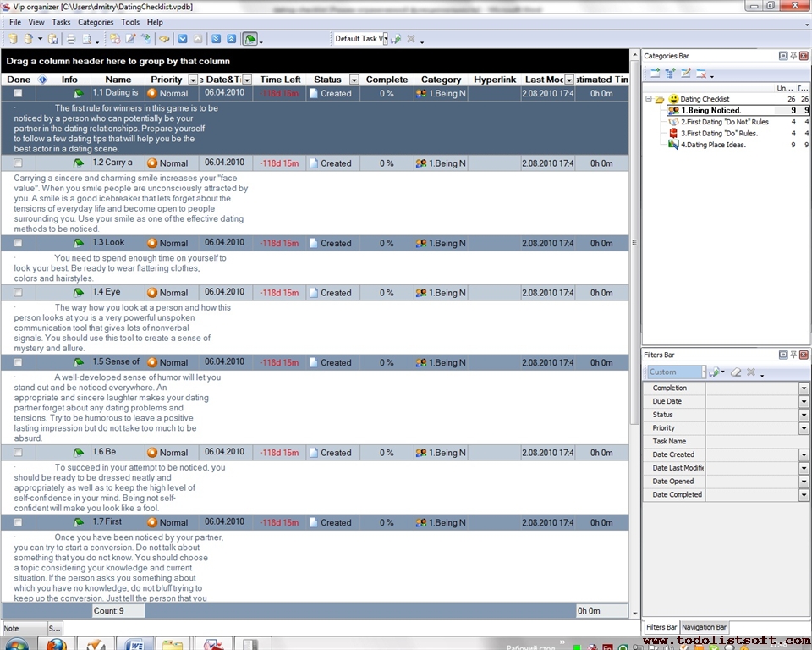Screen dimensions: 812x650
Task: Open the Status filter dropdown in Filters Bar
Action: [804, 415]
